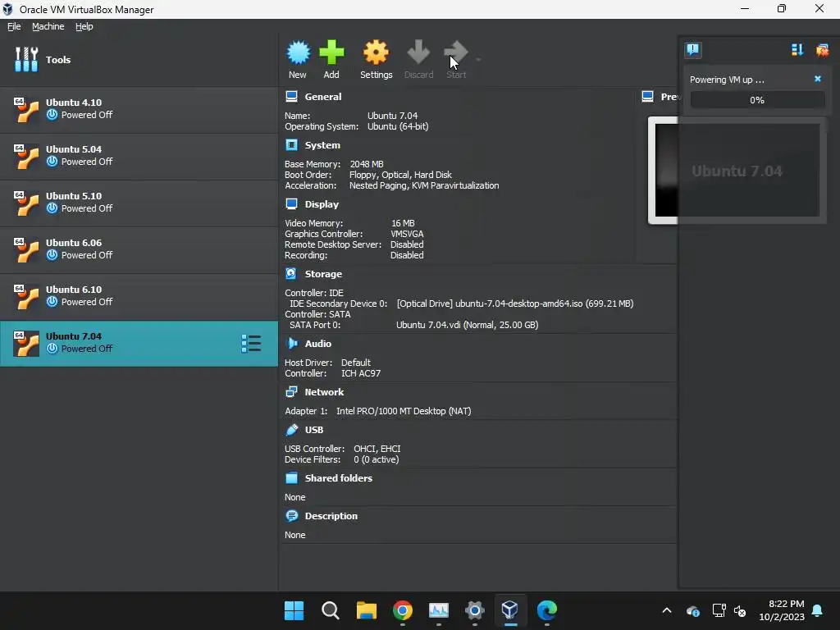Viewport: 840px width, 630px height.
Task: Click the USB plug icon
Action: click(x=292, y=430)
